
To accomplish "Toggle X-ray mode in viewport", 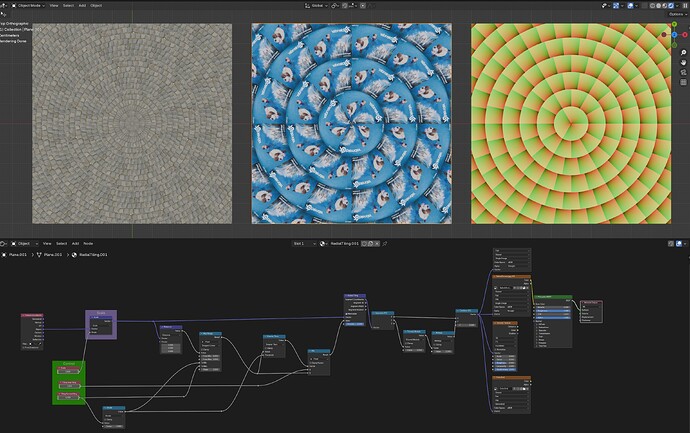I will 645,6.
